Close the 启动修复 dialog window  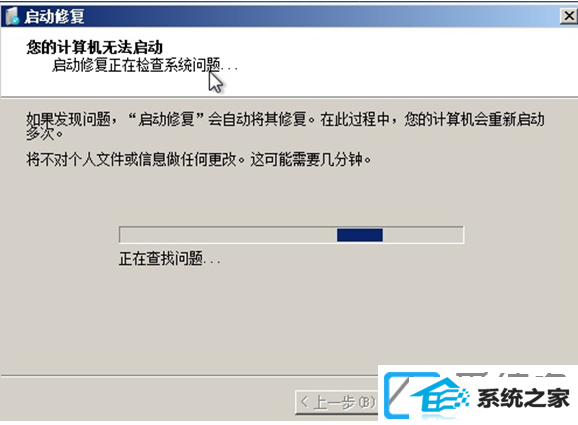pyautogui.click(x=569, y=16)
